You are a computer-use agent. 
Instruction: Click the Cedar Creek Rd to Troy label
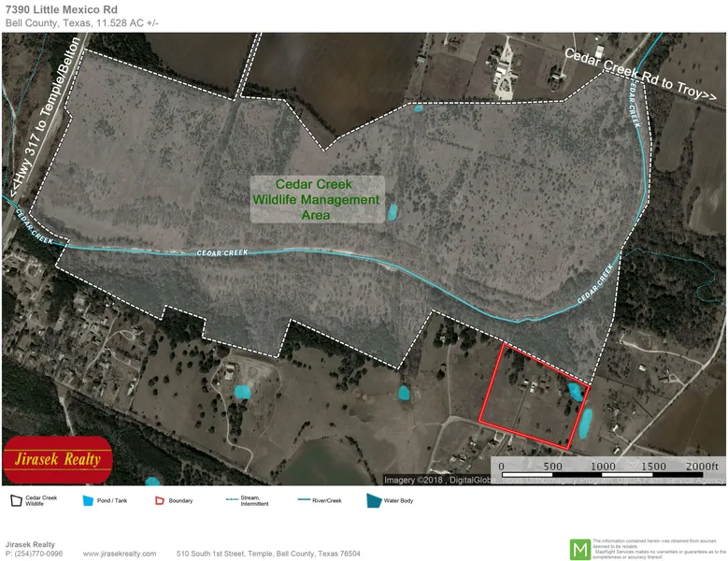click(639, 79)
